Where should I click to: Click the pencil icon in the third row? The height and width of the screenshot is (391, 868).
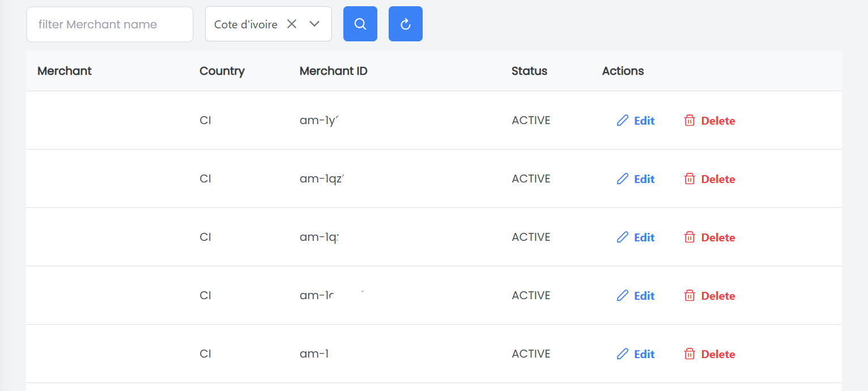tap(623, 237)
